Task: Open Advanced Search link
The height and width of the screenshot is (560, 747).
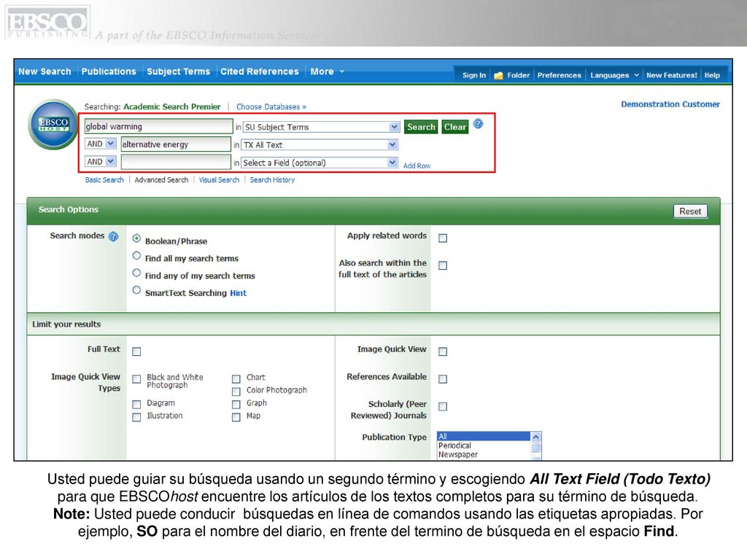Action: 161,180
